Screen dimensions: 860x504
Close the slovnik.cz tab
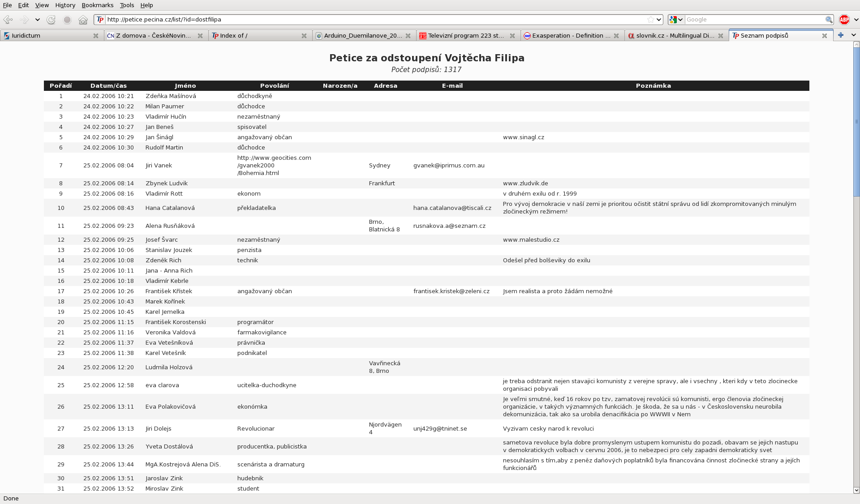click(721, 36)
